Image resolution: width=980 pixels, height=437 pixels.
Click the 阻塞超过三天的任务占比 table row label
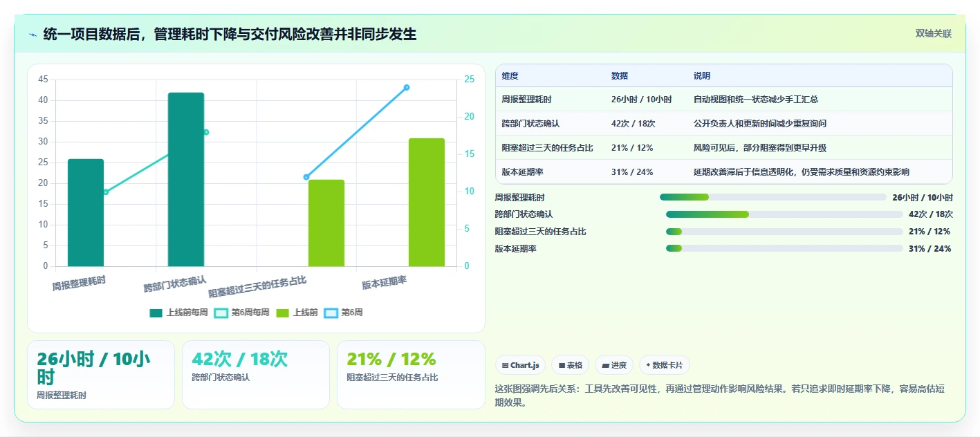(548, 148)
